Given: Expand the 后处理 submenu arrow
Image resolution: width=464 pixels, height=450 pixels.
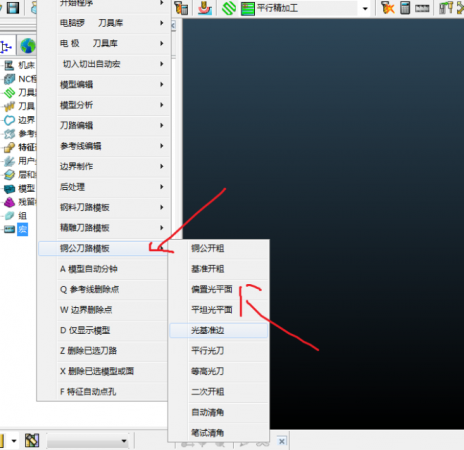Looking at the screenshot, I should (x=162, y=187).
